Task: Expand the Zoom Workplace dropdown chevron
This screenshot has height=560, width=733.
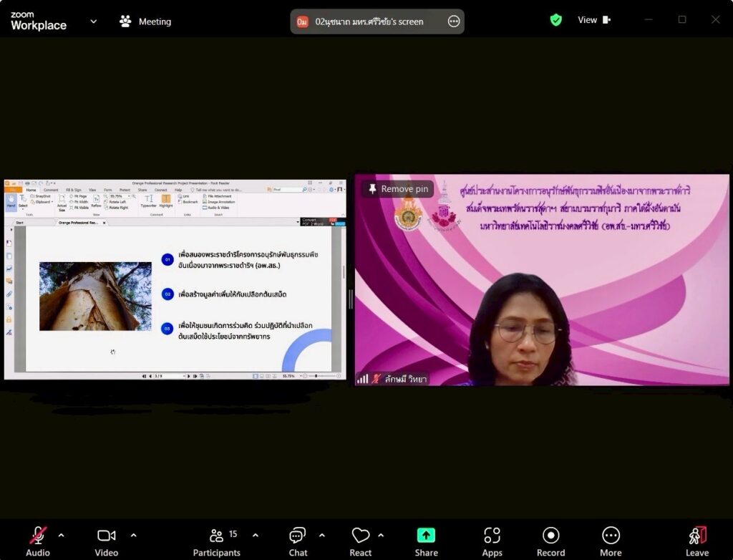Action: [94, 21]
